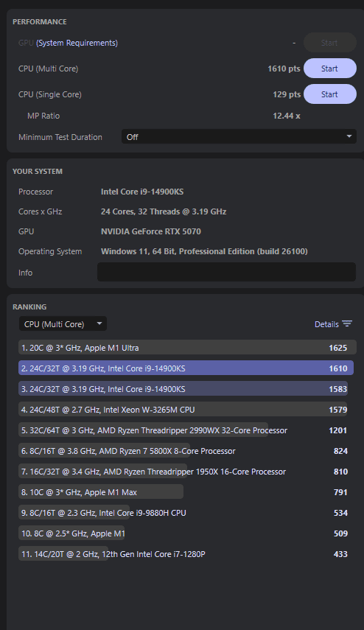Click the score 1625 in rankings
The width and height of the screenshot is (364, 630).
(338, 348)
